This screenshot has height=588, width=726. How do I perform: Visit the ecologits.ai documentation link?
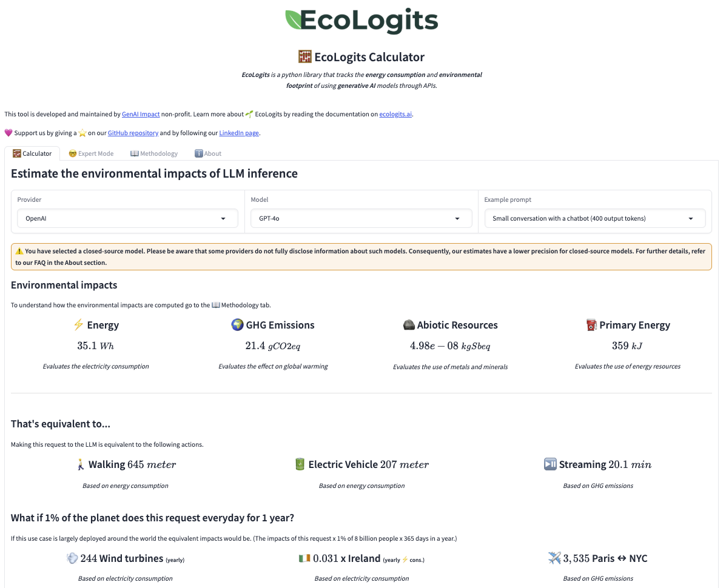click(x=395, y=114)
